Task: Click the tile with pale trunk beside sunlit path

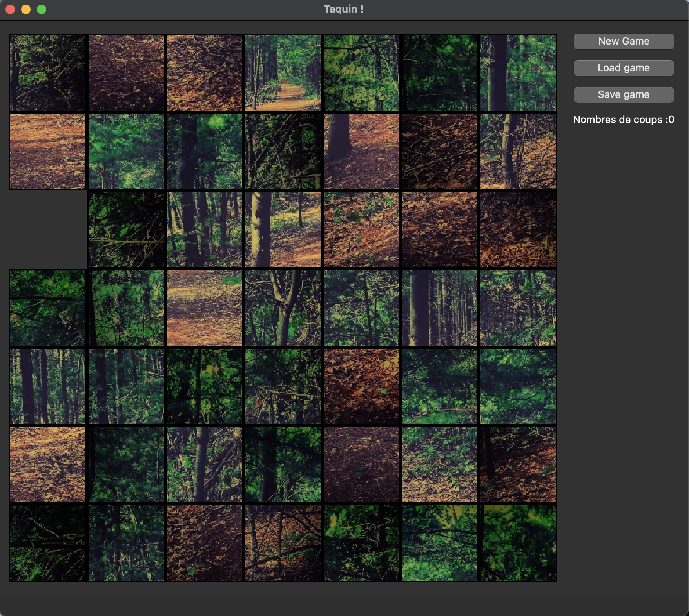Action: [x=283, y=230]
